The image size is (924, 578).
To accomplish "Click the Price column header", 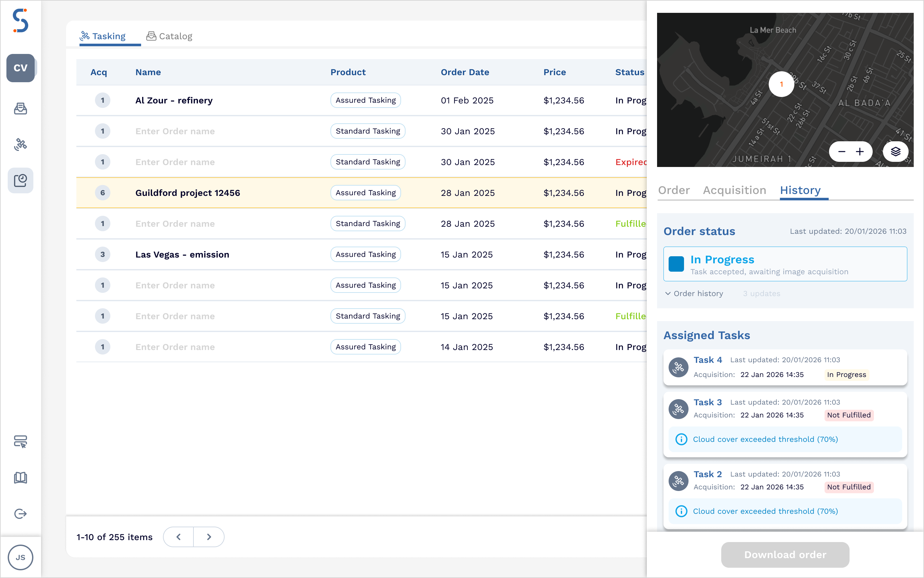I will point(554,72).
